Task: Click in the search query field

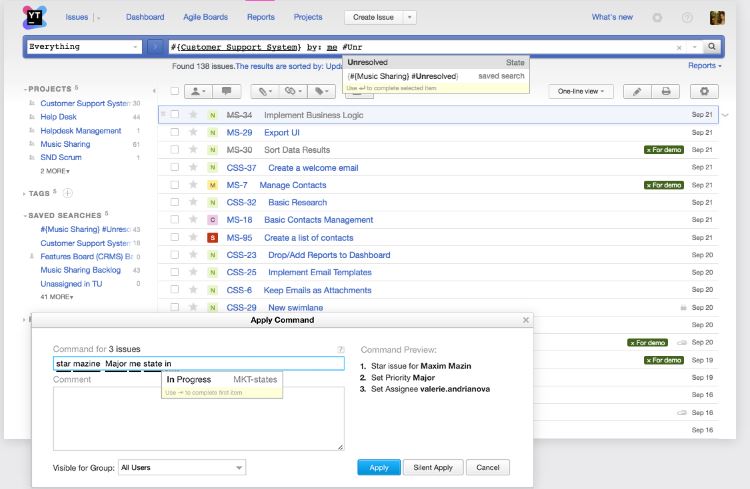Action: 421,47
